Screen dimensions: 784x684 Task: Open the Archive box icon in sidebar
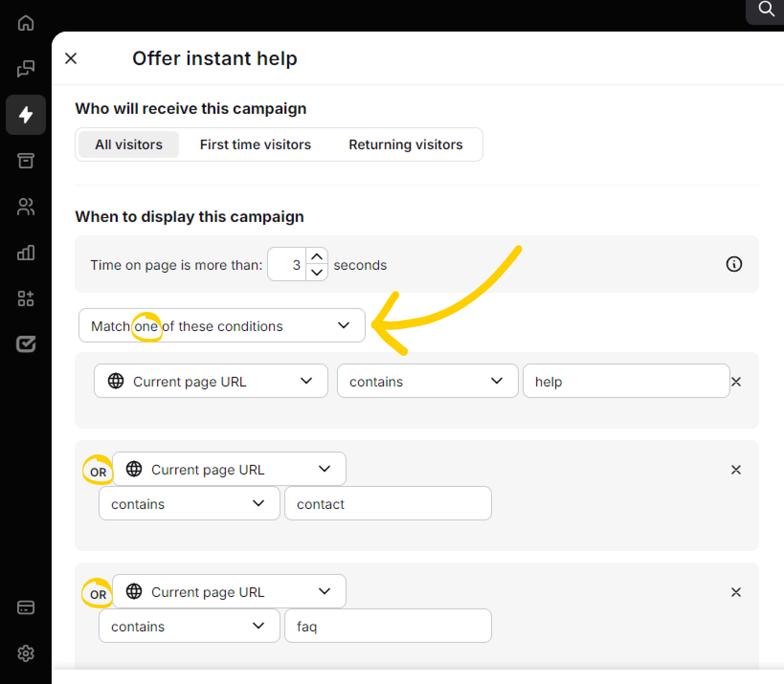(26, 160)
